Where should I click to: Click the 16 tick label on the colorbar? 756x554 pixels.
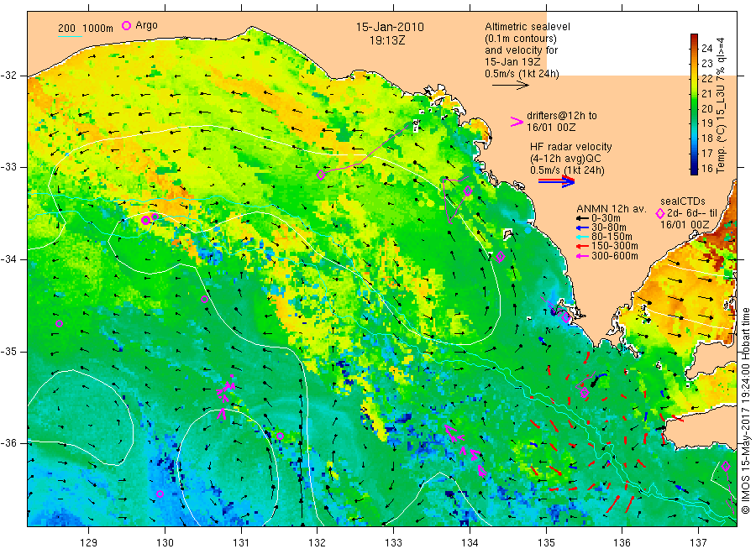(x=706, y=168)
